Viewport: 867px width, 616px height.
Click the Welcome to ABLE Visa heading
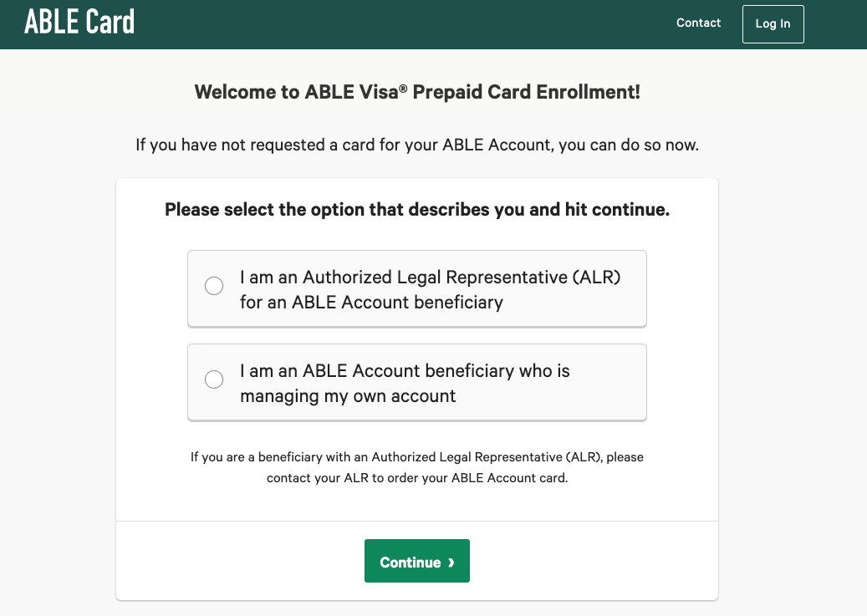(416, 92)
